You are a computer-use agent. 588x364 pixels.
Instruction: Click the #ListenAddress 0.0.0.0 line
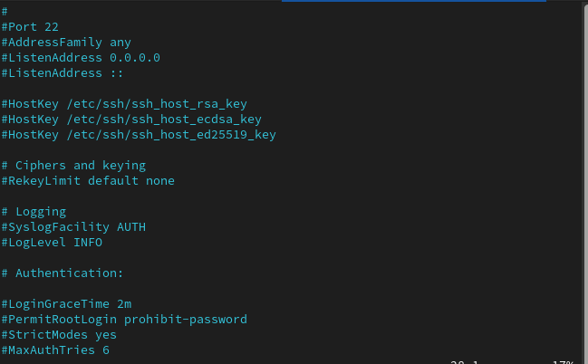click(x=81, y=57)
